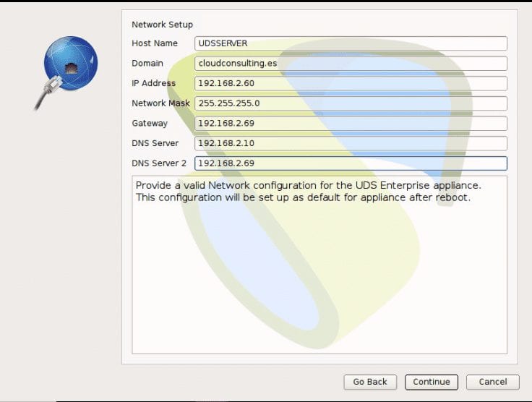
Task: Click the Host Name field containing UDSSERVER
Action: (351, 43)
